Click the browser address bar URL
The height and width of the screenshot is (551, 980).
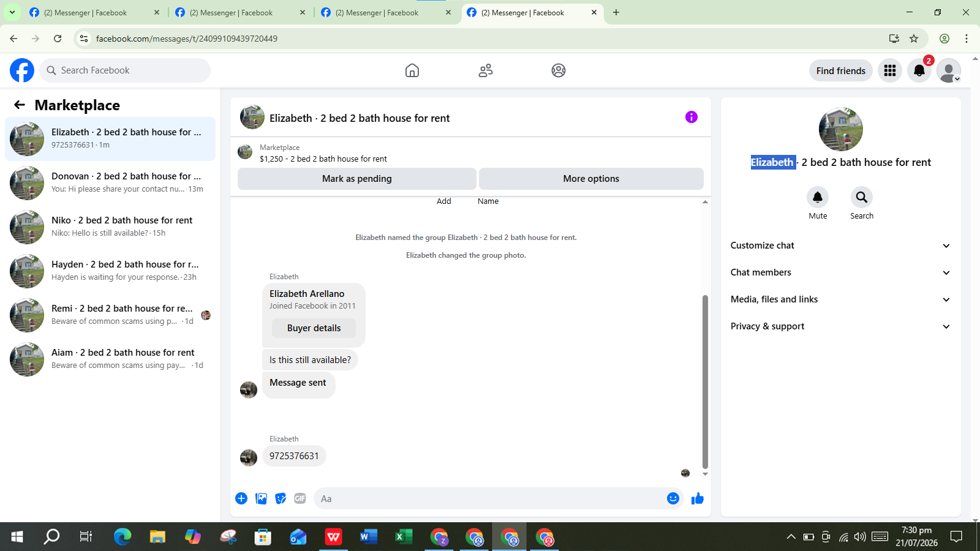(187, 39)
